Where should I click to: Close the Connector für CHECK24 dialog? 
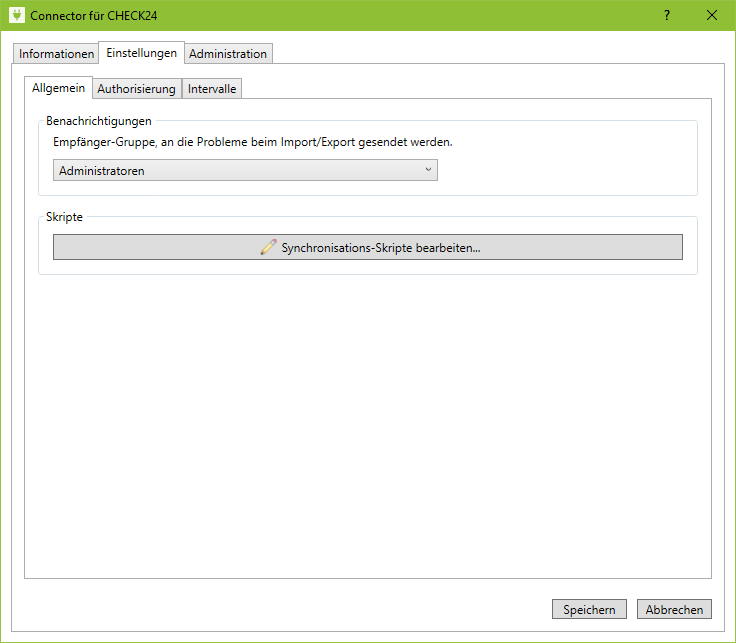click(x=712, y=16)
